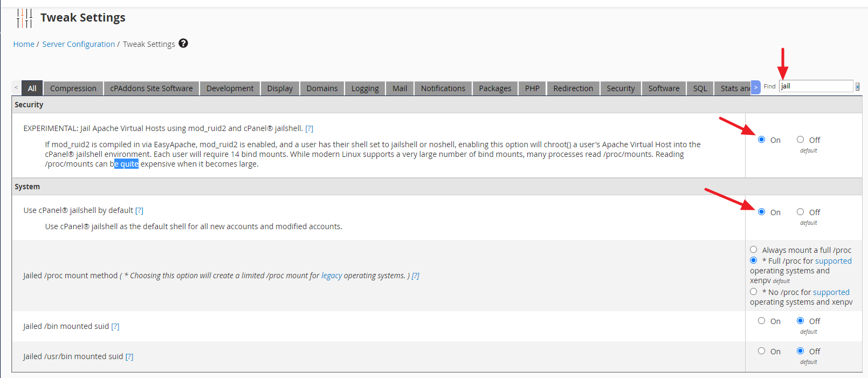
Task: Open help [?] for Jailed /bin mounted suid
Action: [x=115, y=326]
